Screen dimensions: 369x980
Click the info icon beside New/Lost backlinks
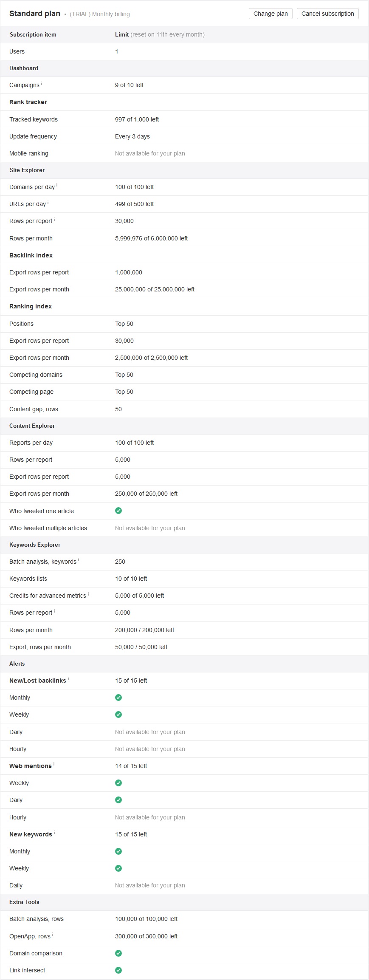click(68, 679)
